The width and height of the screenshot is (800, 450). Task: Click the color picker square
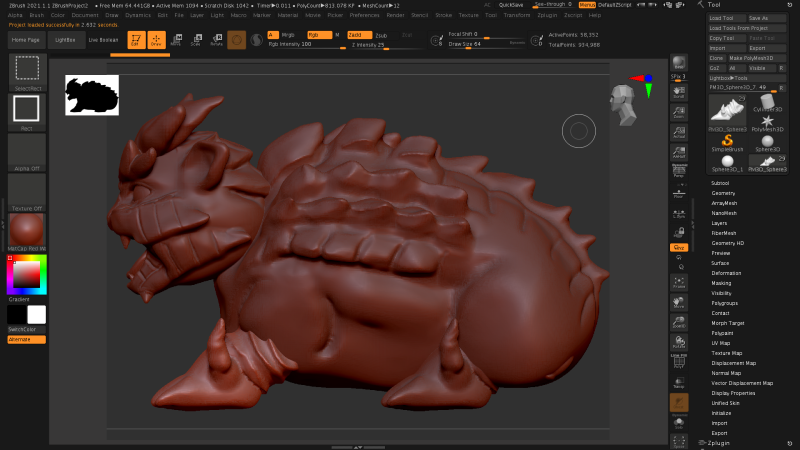pyautogui.click(x=26, y=273)
